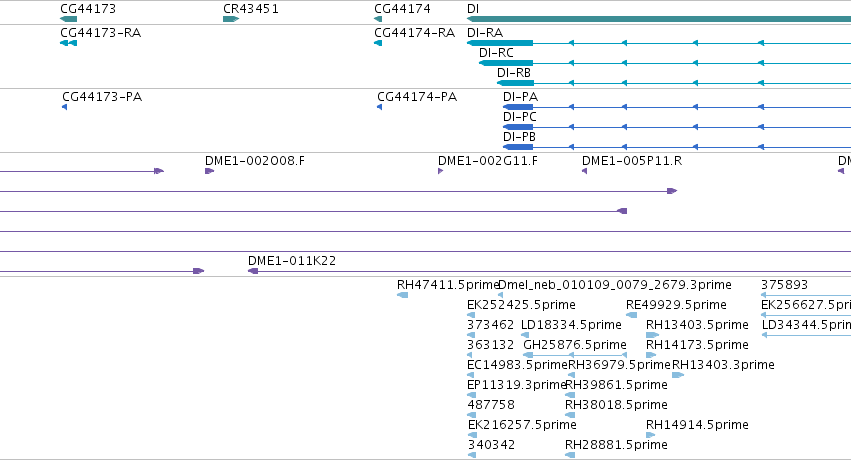Click the 363132 feature label
The image size is (851, 460).
point(490,345)
